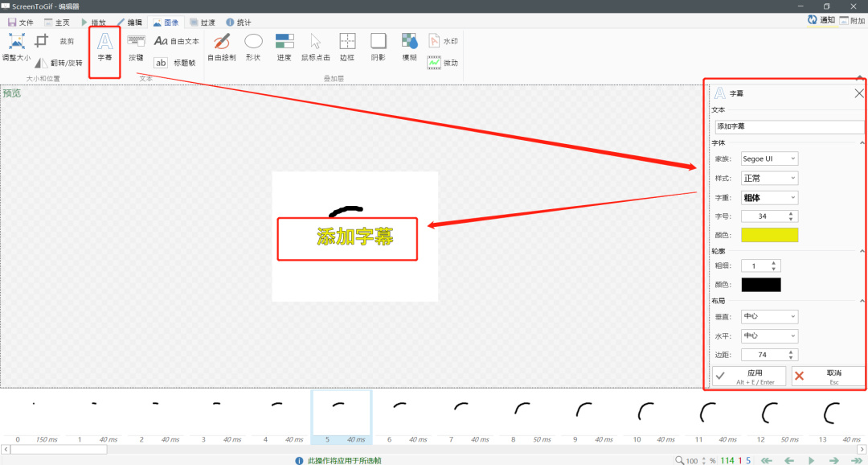
Task: Open the Obfuscate (模糊) tool
Action: pos(410,47)
